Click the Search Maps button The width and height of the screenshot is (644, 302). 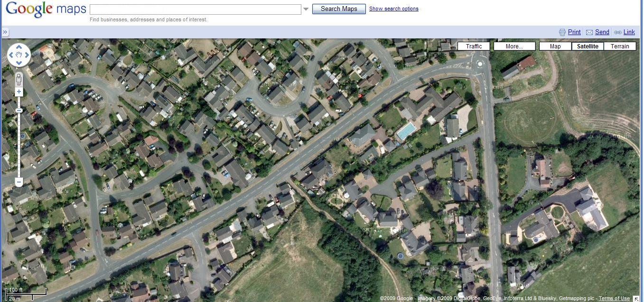pos(339,9)
